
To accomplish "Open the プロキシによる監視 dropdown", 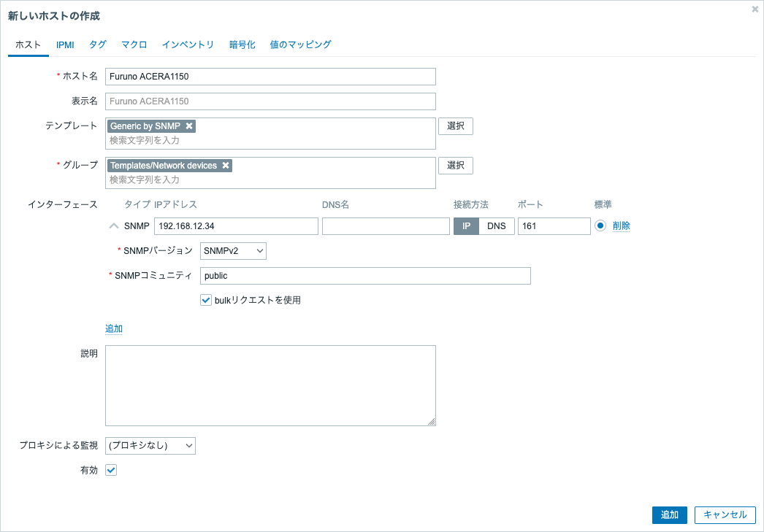I will (x=150, y=446).
